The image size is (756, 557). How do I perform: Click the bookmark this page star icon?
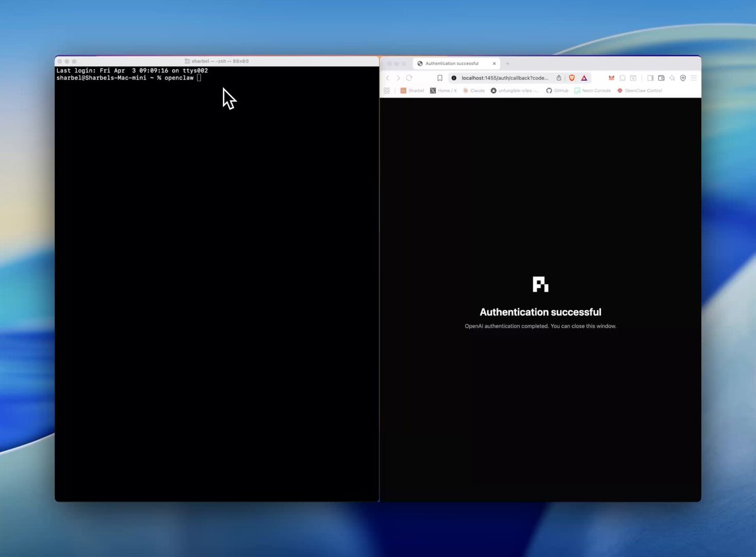439,78
